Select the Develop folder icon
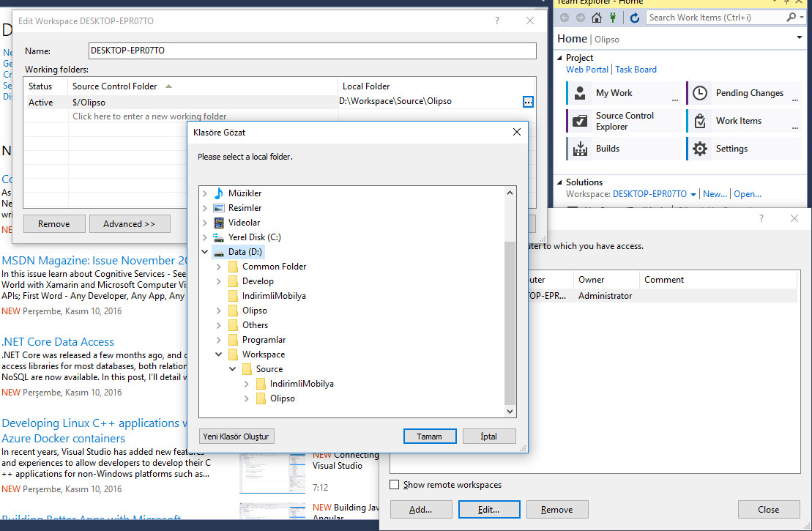 pos(233,281)
